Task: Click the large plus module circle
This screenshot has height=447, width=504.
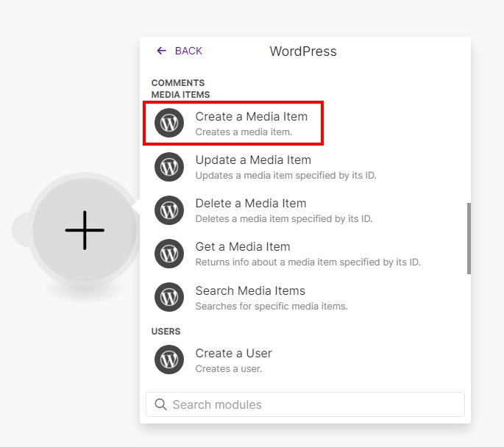Action: point(85,230)
